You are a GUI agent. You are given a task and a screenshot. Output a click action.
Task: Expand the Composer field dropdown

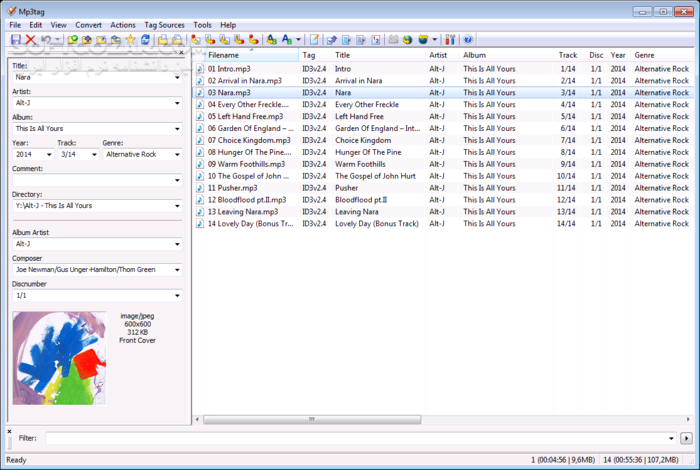[177, 270]
